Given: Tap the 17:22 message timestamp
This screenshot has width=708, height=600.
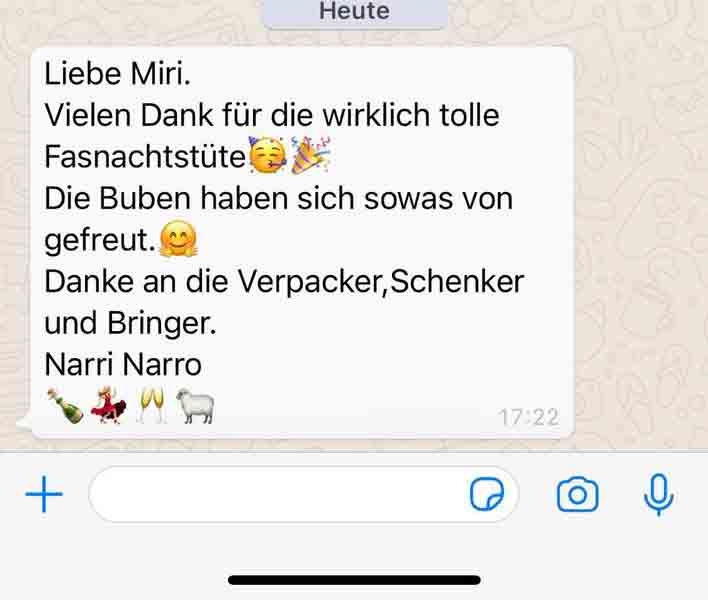Looking at the screenshot, I should tap(529, 417).
